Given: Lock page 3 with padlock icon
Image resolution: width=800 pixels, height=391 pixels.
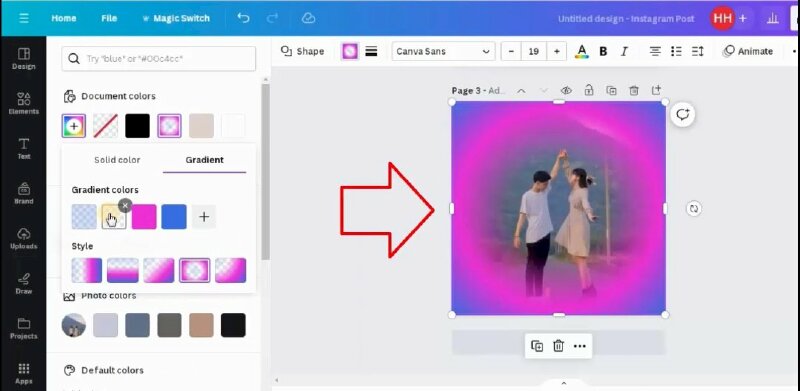Looking at the screenshot, I should tap(589, 90).
